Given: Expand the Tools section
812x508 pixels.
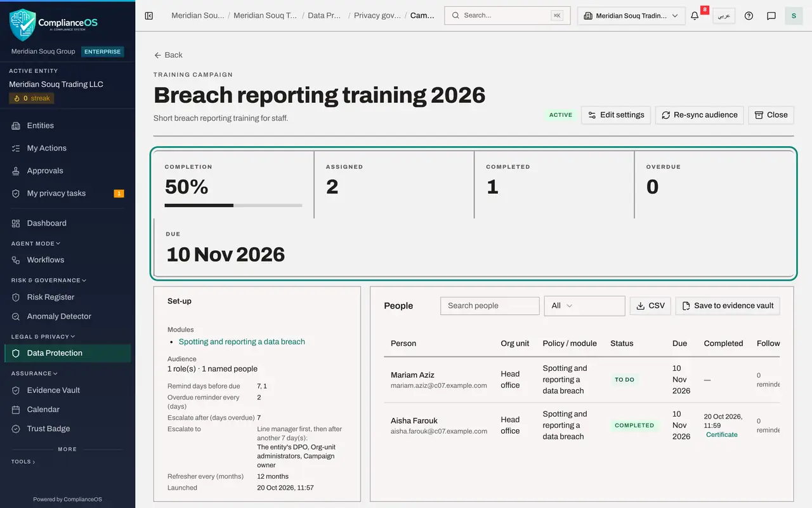Looking at the screenshot, I should tap(23, 462).
